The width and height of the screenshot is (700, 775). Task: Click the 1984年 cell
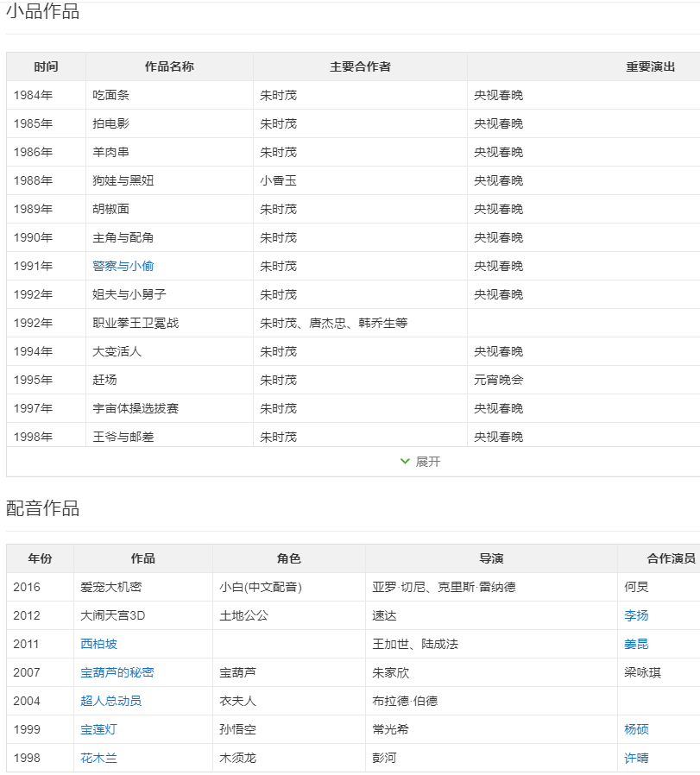(47, 96)
